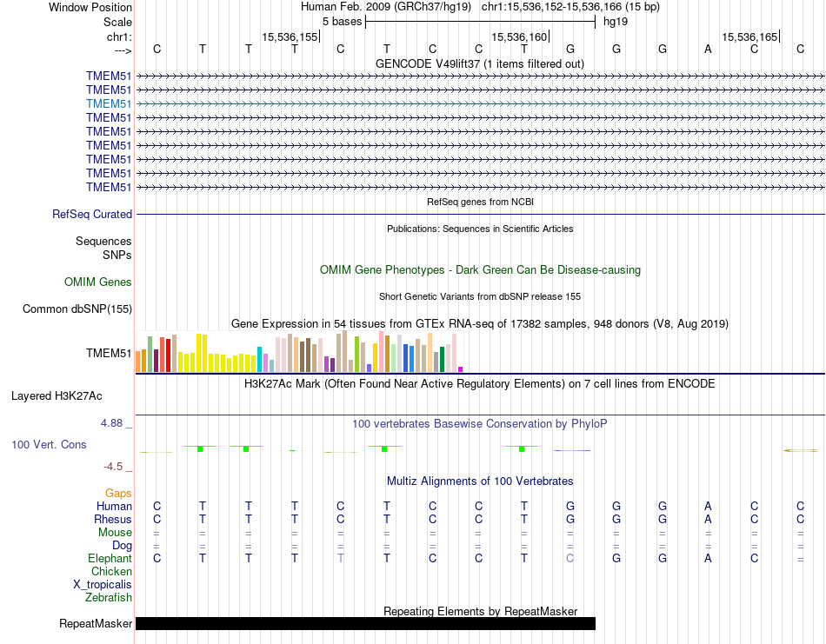Click the Zebrafish species row label
This screenshot has width=826, height=644.
coord(109,598)
